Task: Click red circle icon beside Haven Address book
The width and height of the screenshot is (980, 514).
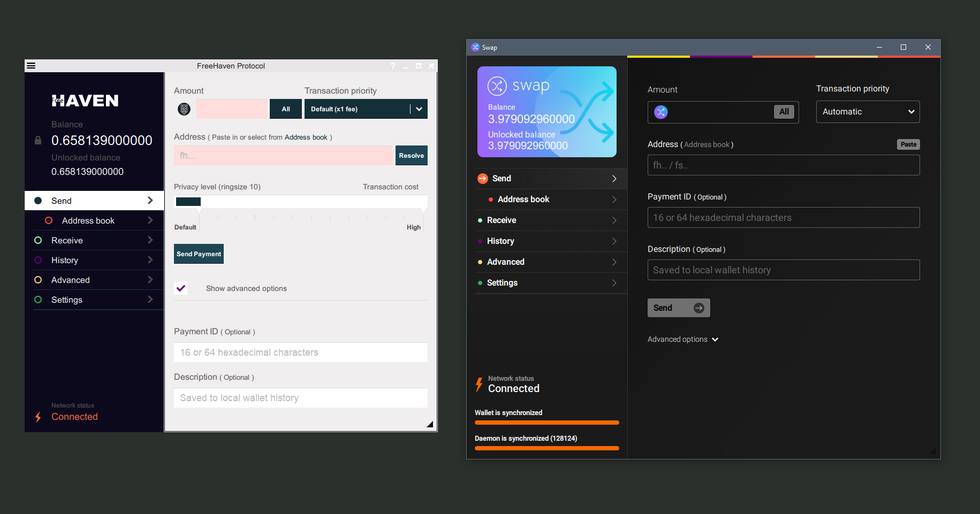Action: point(49,220)
